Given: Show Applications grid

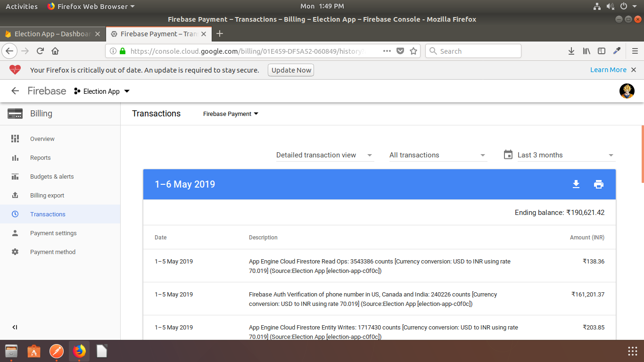Looking at the screenshot, I should click(633, 351).
